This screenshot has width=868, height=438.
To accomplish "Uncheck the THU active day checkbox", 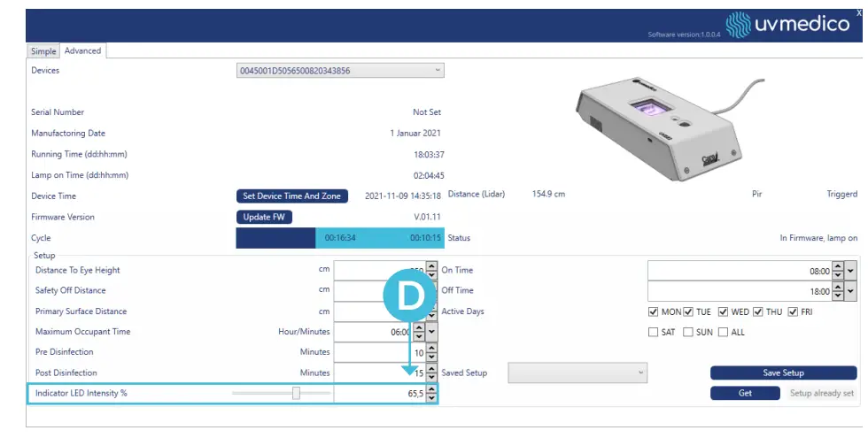I will tap(758, 311).
